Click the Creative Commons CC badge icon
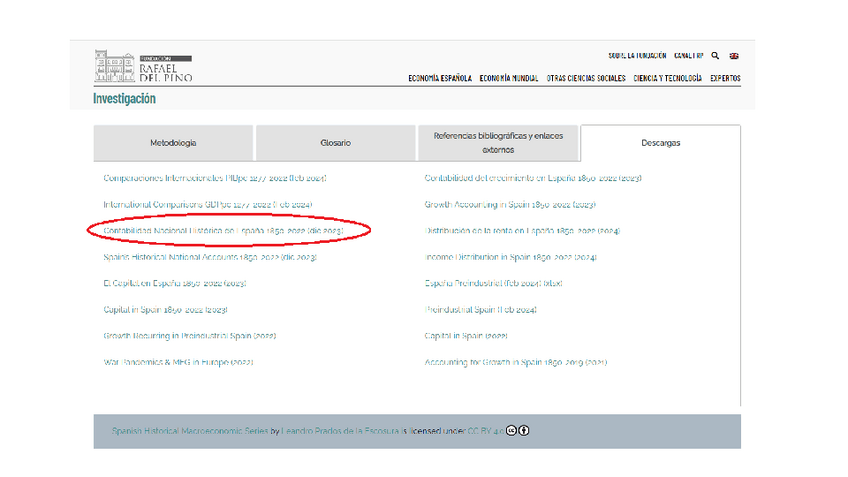This screenshot has width=848, height=477. coord(511,431)
